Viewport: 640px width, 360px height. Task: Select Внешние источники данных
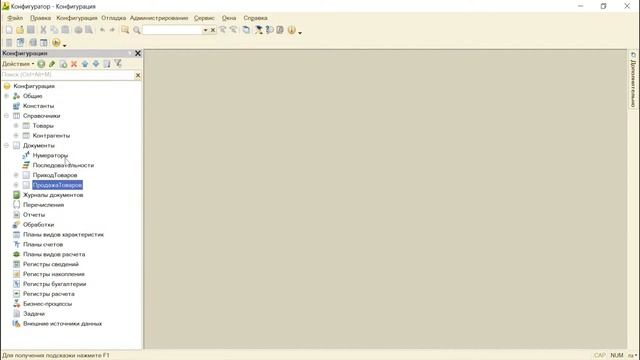coord(62,324)
